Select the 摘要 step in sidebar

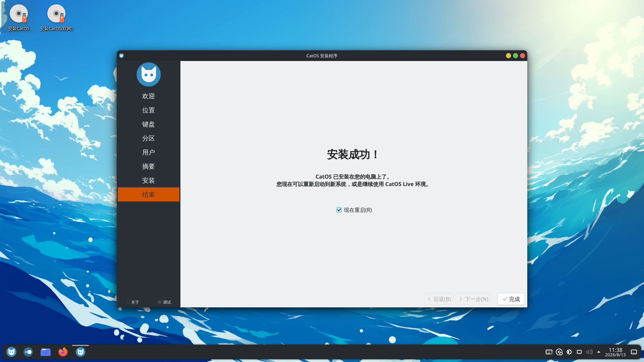point(149,167)
